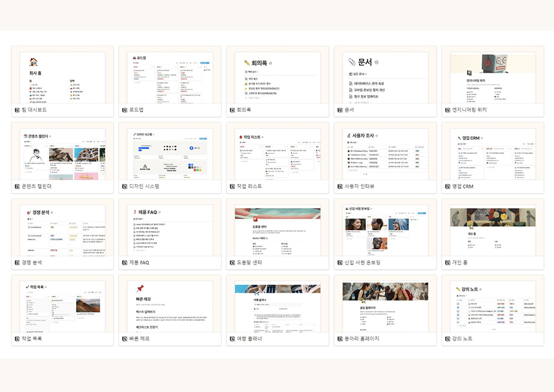Open the 신입 사원 온보딩 preview thumbnail
The width and height of the screenshot is (554, 392).
click(385, 230)
